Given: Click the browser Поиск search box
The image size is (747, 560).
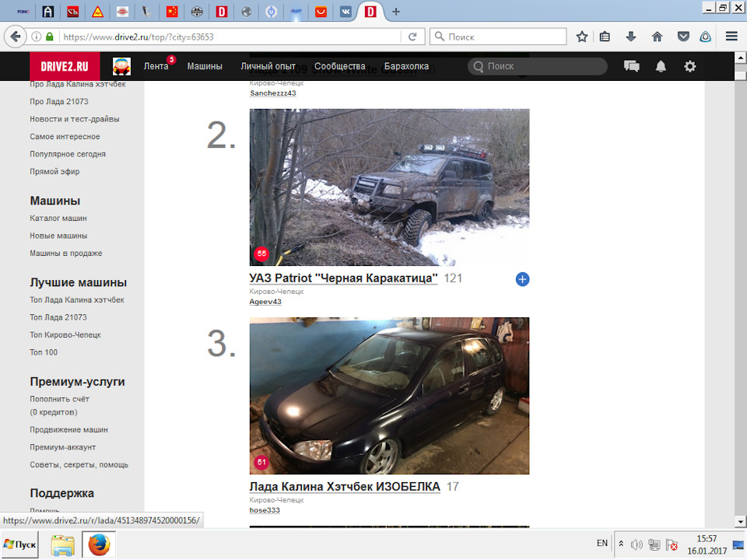Looking at the screenshot, I should [x=498, y=37].
